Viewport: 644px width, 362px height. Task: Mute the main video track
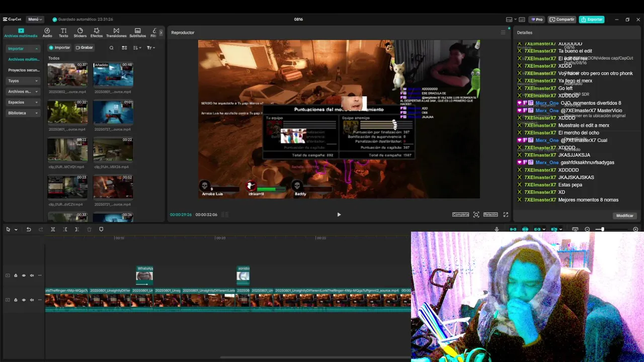point(32,300)
